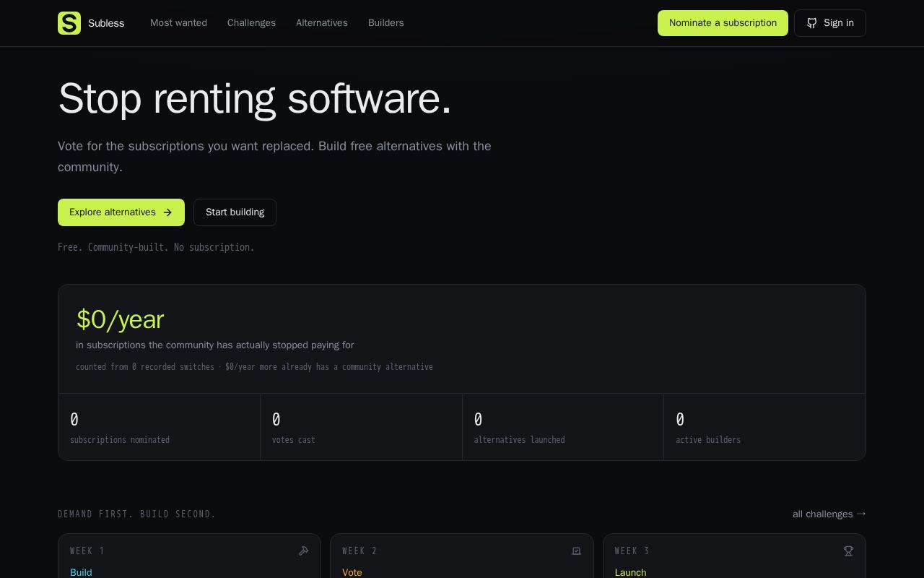
Task: Click the arrow icon on Explore alternatives
Action: point(167,212)
